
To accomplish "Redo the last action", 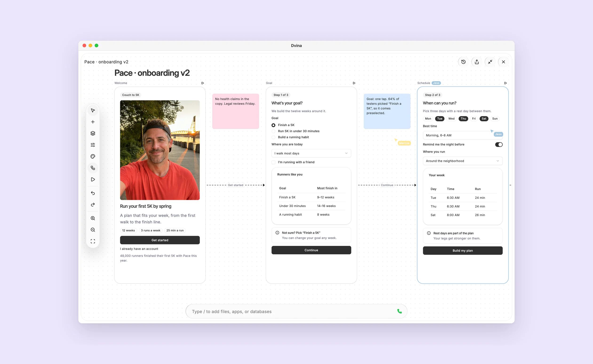I will [x=93, y=205].
